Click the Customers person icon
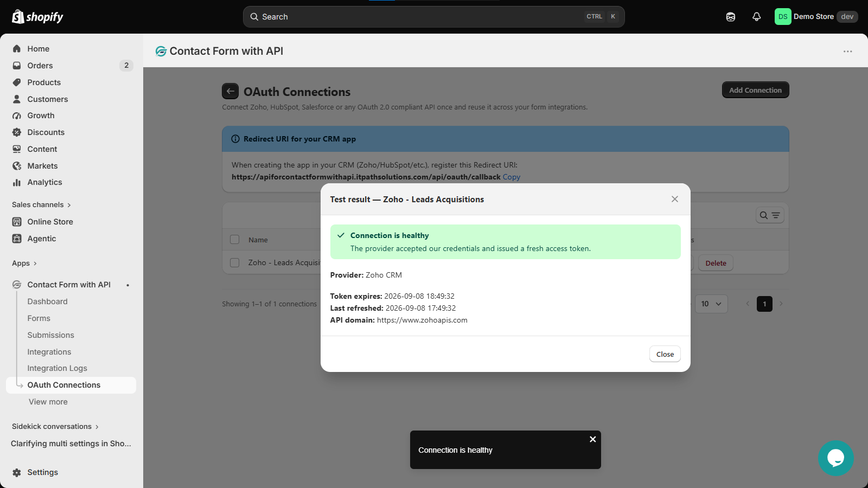Image resolution: width=868 pixels, height=488 pixels. [x=17, y=99]
